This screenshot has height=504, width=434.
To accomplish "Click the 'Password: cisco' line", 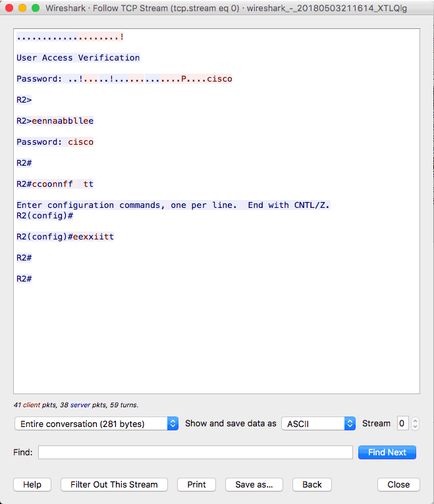I will (55, 142).
